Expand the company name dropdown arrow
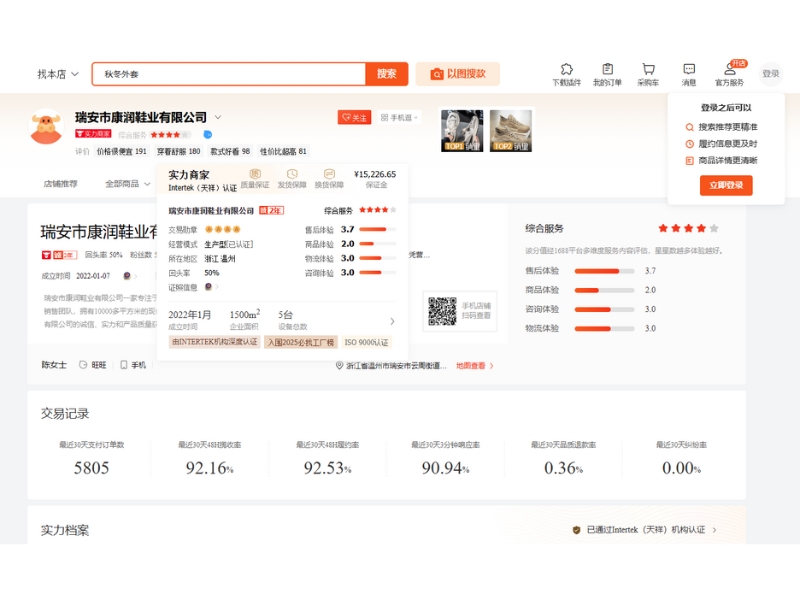This screenshot has height=600, width=800. [218, 117]
